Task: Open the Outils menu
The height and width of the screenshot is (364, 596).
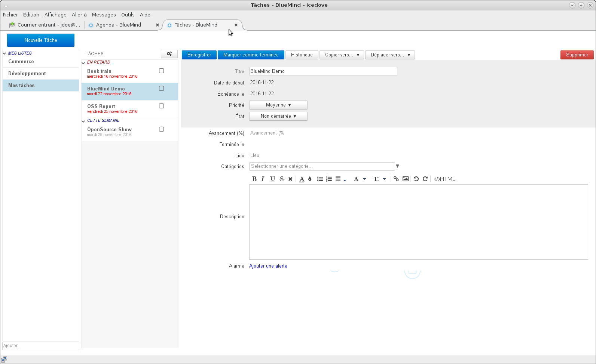Action: point(128,15)
